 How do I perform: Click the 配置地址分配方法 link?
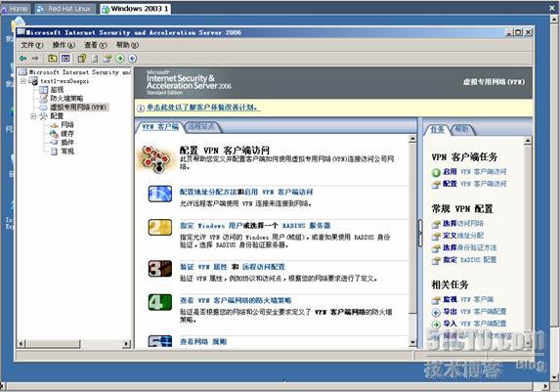208,192
